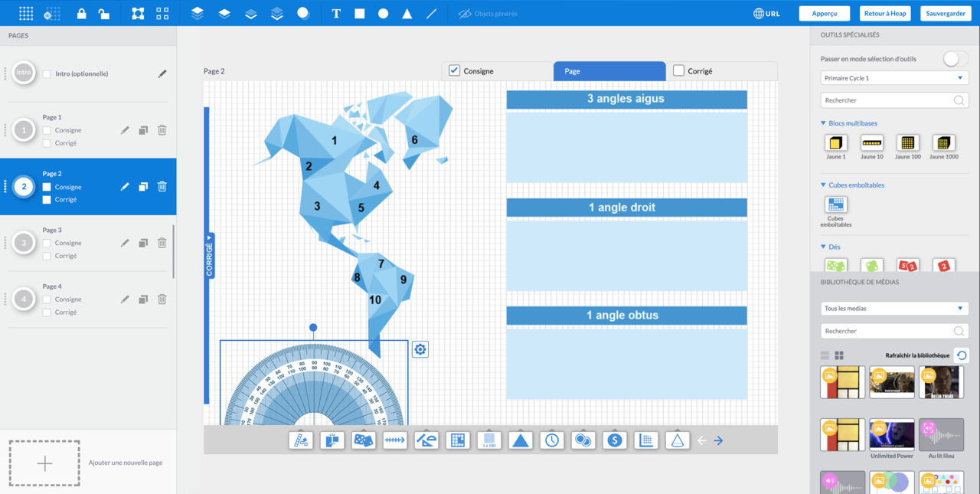
Task: Toggle tool selection mode switch
Action: (x=955, y=59)
